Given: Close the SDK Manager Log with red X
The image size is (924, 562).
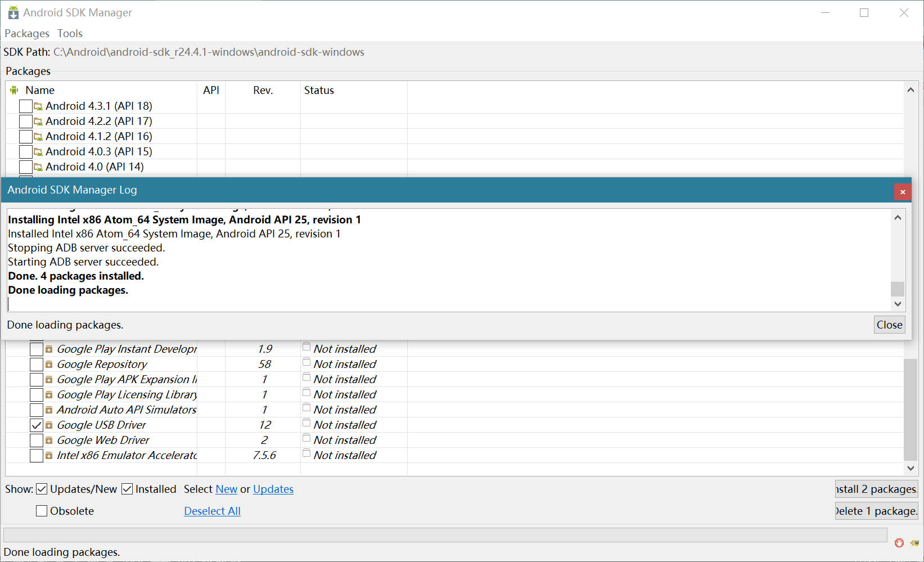Looking at the screenshot, I should point(902,192).
